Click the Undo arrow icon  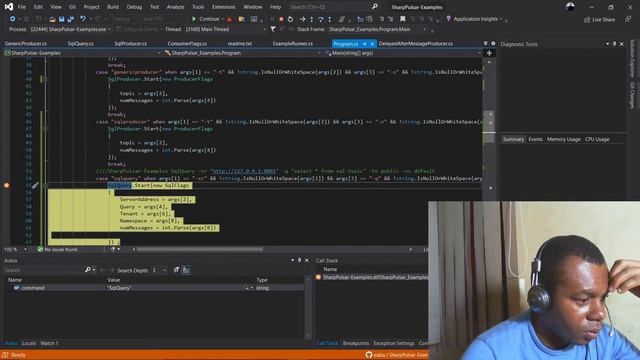click(83, 19)
